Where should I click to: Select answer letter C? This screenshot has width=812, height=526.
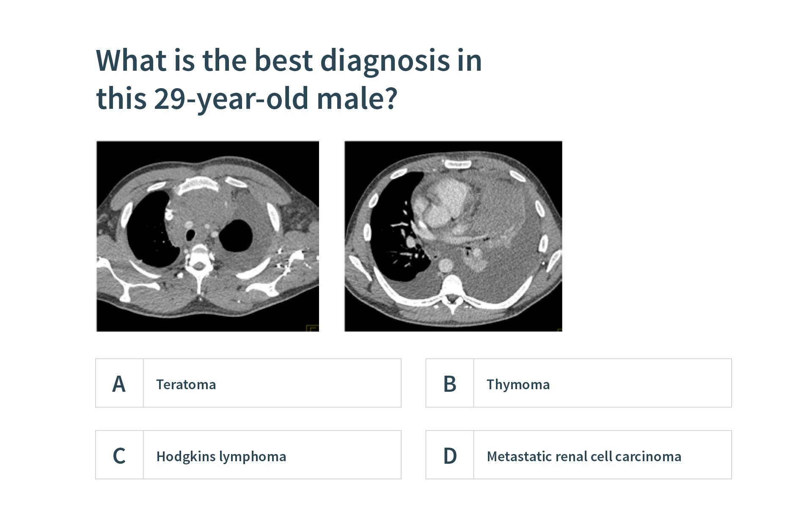(119, 456)
